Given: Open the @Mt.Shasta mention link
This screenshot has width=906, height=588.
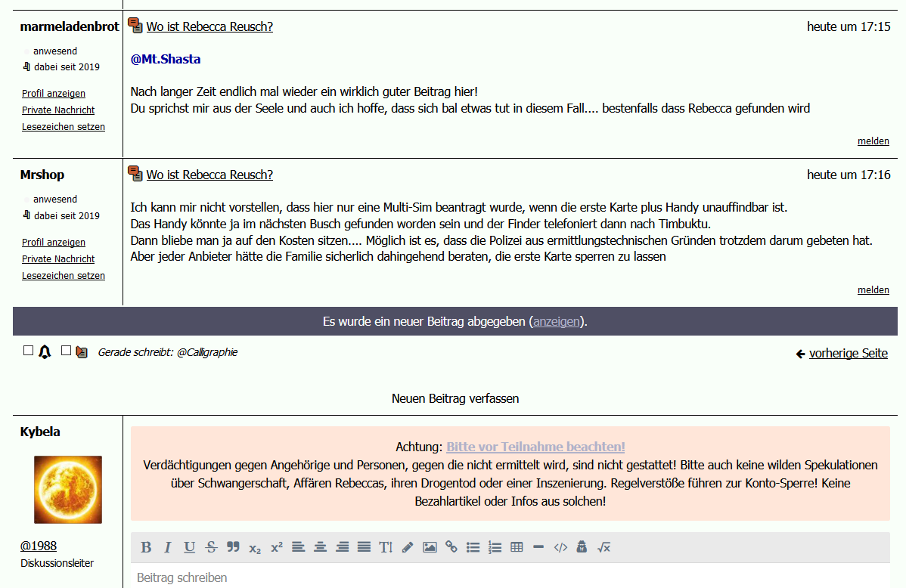Looking at the screenshot, I should pyautogui.click(x=166, y=59).
